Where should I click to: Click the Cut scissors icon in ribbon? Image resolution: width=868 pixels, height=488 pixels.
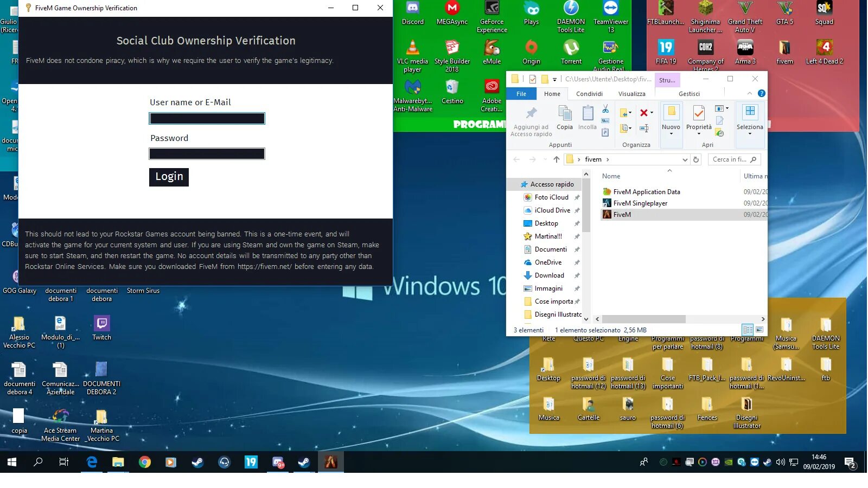[x=605, y=110]
